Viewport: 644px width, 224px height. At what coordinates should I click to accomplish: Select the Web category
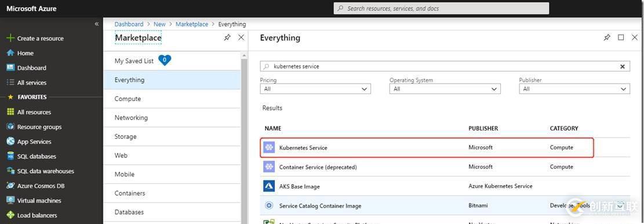coord(172,156)
